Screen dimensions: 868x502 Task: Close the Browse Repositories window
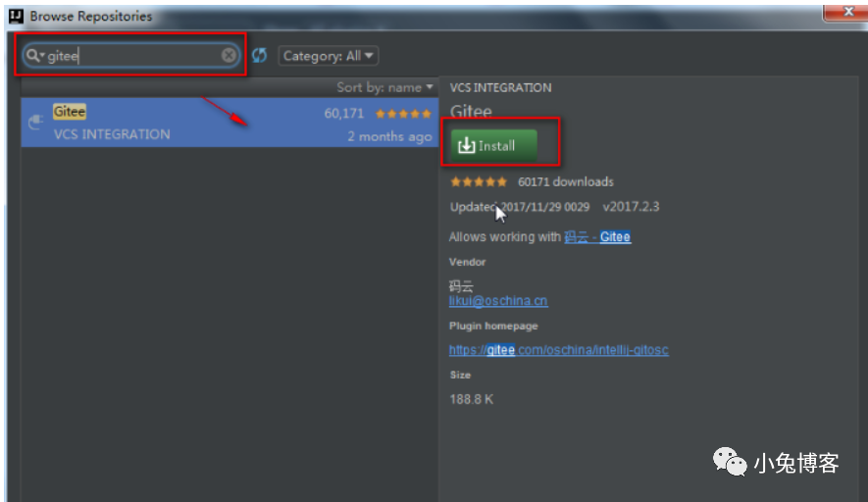846,12
